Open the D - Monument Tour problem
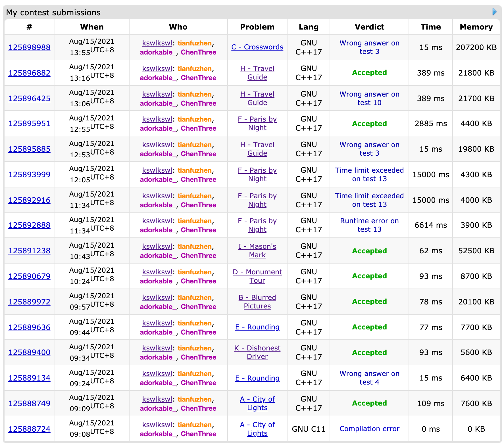This screenshot has width=504, height=447. coord(257,276)
